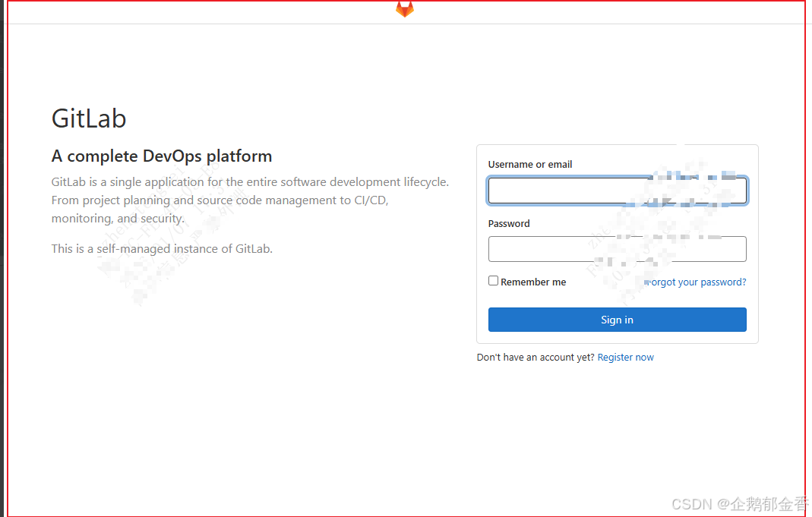Open the Register now link
Viewport: 812px width, 517px height.
coord(626,357)
